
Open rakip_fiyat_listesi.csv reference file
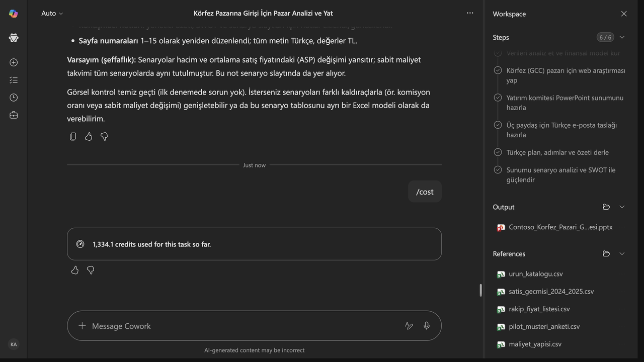tap(533, 309)
